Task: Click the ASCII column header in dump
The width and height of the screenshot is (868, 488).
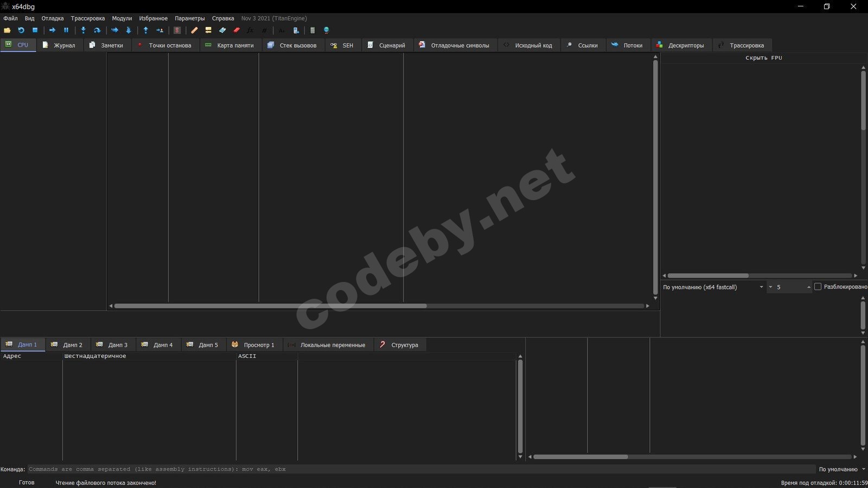Action: point(267,356)
